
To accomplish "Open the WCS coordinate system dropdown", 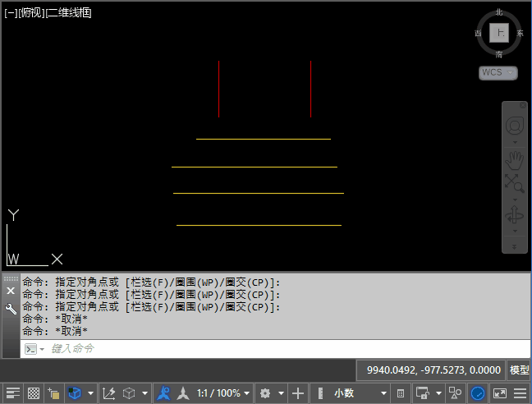I will coord(498,73).
